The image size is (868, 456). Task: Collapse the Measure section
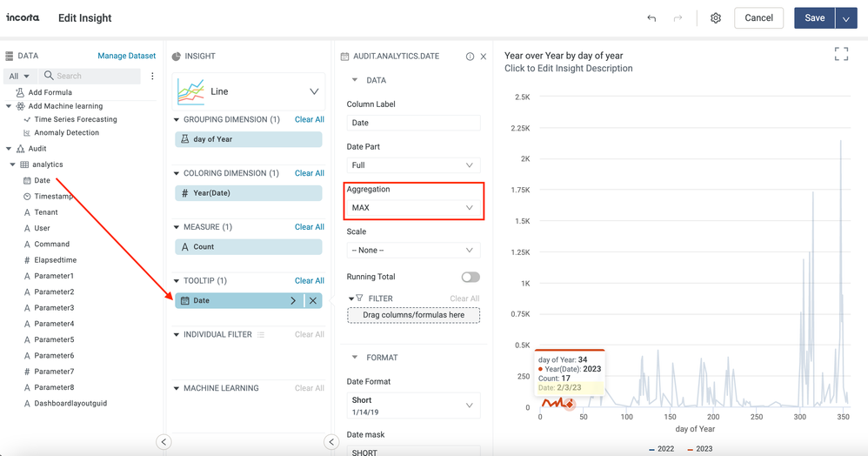click(x=177, y=227)
